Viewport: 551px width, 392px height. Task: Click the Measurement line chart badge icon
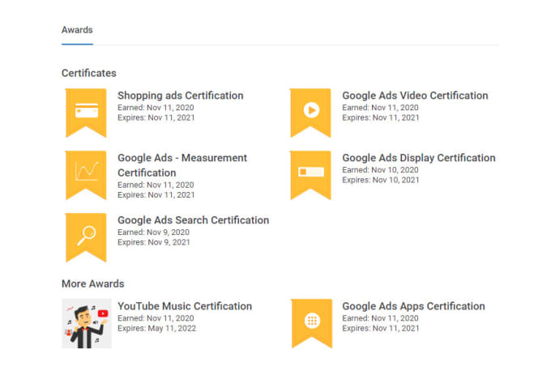point(86,175)
